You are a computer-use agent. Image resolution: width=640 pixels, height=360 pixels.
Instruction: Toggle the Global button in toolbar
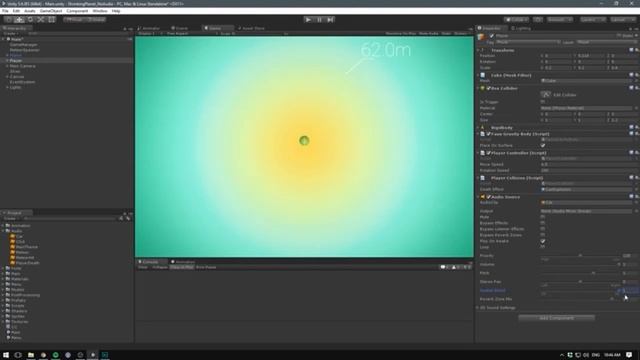[x=96, y=20]
